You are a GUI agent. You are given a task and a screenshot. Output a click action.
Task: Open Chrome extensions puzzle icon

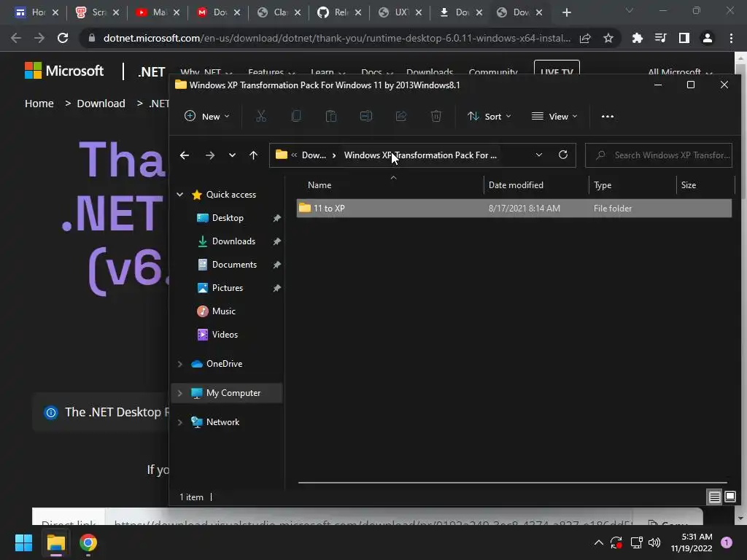637,38
